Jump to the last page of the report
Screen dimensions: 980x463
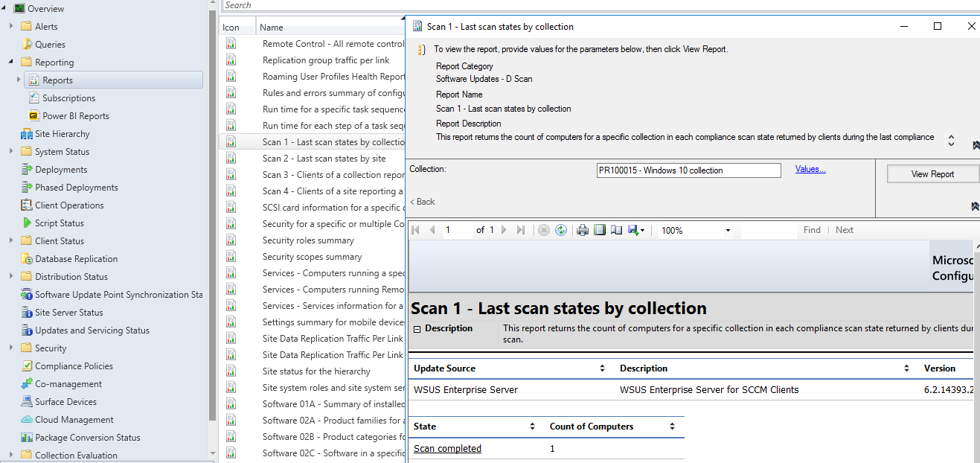520,230
